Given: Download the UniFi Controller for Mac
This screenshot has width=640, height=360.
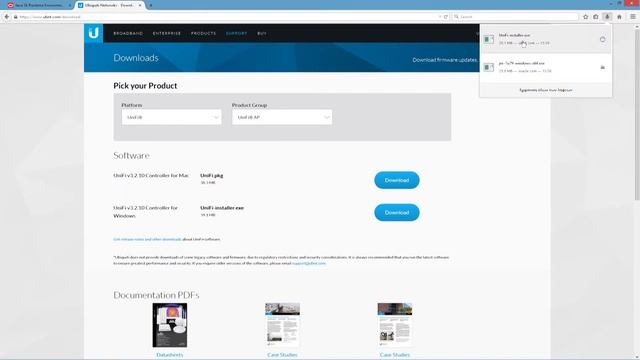Looking at the screenshot, I should pyautogui.click(x=397, y=180).
